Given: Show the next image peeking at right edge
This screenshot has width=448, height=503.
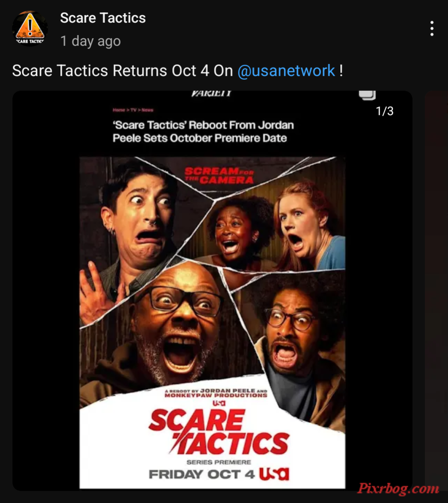Looking at the screenshot, I should (436, 289).
